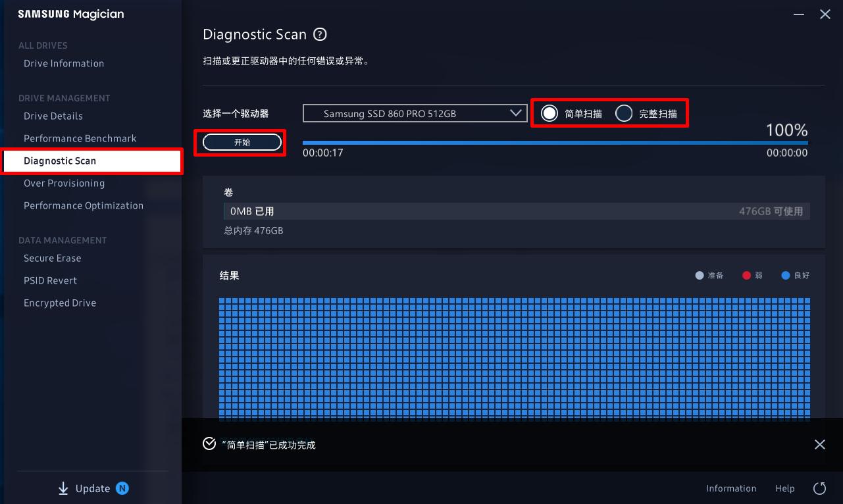Open Performance Optimization
This screenshot has width=843, height=504.
coord(84,206)
